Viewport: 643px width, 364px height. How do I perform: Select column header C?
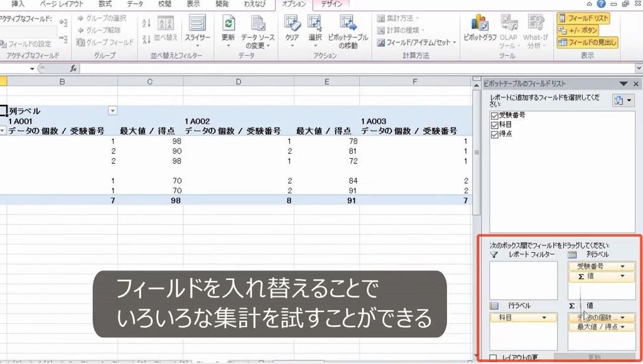click(x=150, y=82)
